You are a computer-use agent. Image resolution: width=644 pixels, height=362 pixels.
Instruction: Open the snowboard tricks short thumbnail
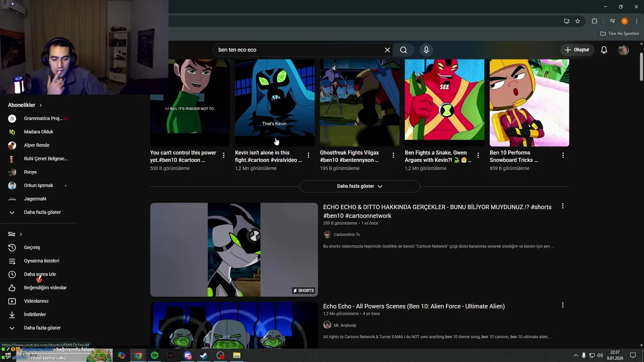pyautogui.click(x=529, y=103)
